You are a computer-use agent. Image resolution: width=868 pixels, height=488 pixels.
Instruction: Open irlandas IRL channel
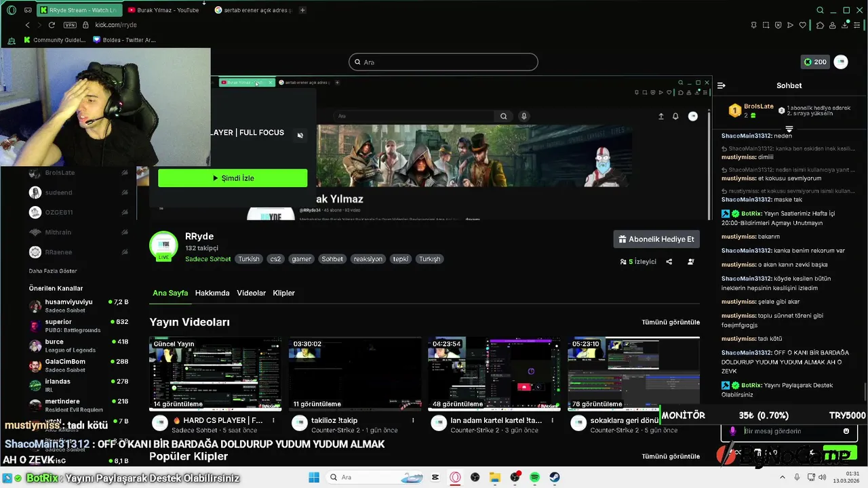point(79,385)
